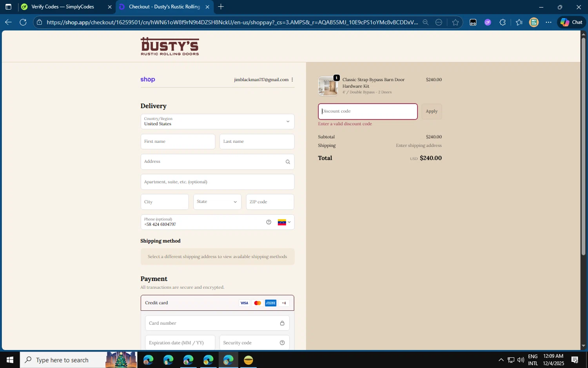Viewport: 588px width, 368px height.
Task: View site information lock icon
Action: coord(39,22)
